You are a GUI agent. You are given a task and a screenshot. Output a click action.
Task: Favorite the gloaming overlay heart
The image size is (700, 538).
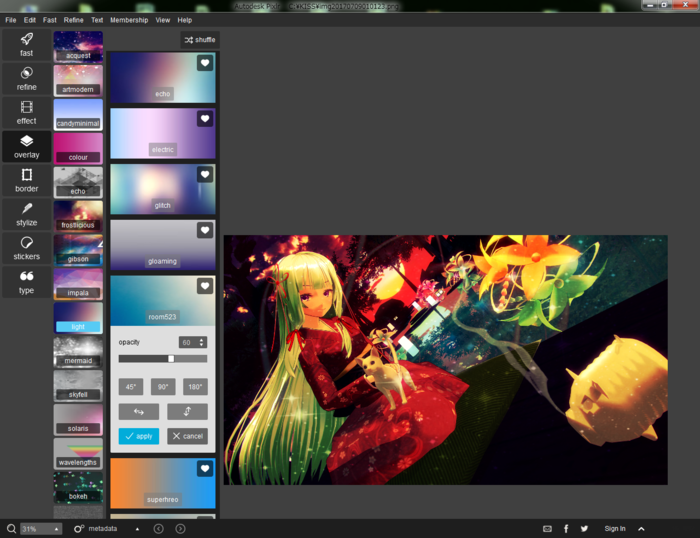pos(205,230)
